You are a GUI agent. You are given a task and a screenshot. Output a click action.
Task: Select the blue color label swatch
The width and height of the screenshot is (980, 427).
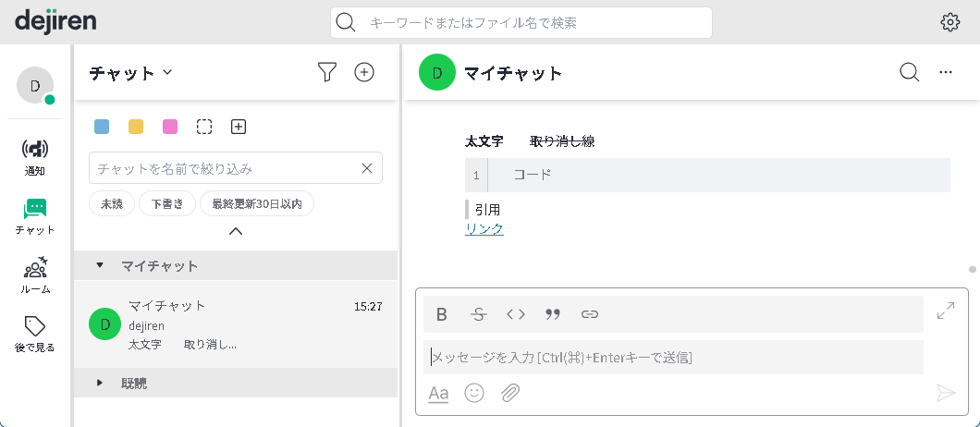(102, 127)
